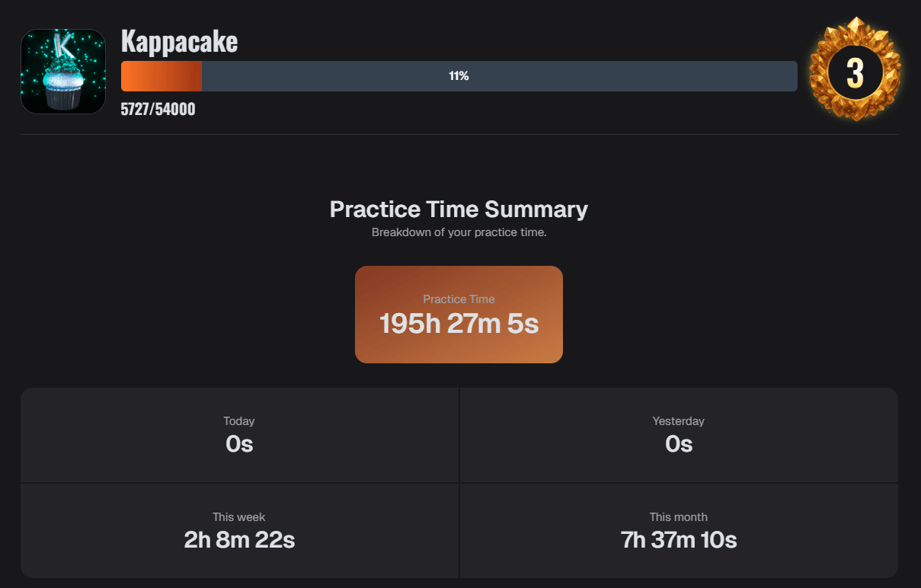The width and height of the screenshot is (921, 588).
Task: Select the Yesterday stat cell
Action: (678, 434)
